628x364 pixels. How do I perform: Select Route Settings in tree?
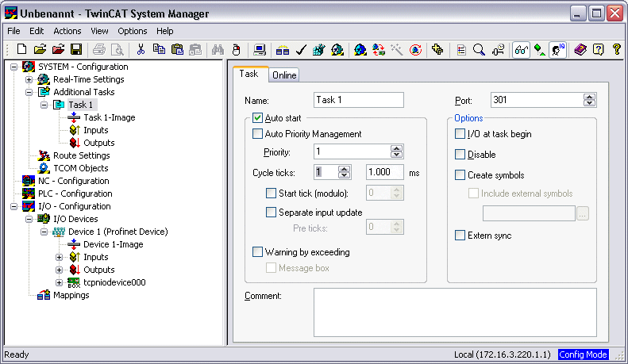pyautogui.click(x=81, y=155)
